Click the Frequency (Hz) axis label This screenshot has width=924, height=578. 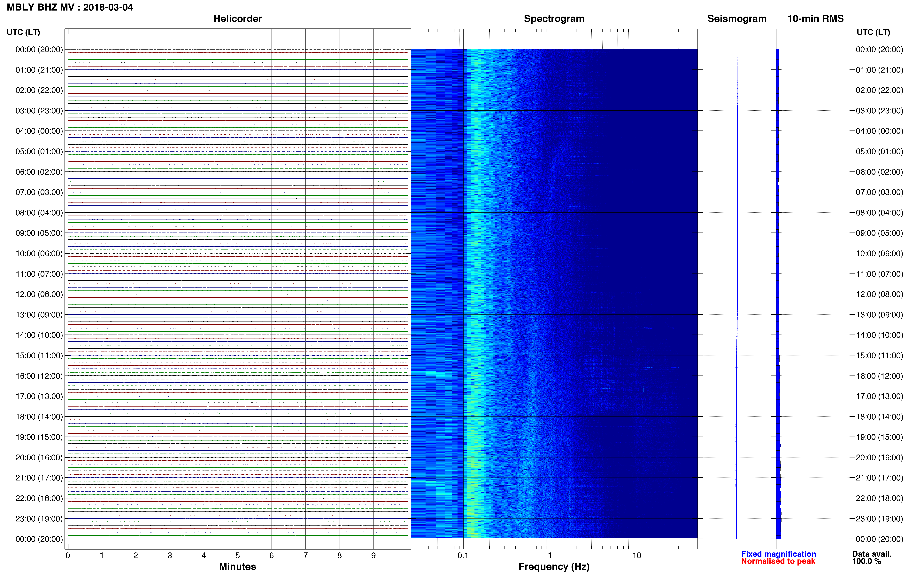554,566
